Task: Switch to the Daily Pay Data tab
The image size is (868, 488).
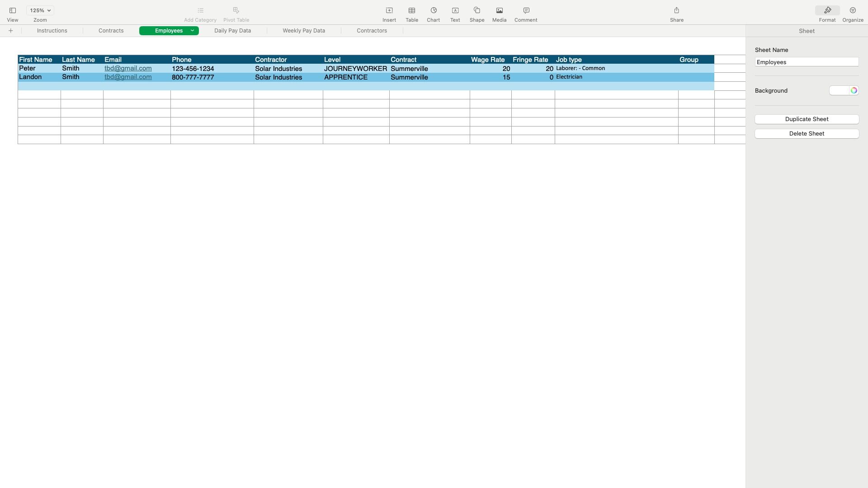Action: click(232, 31)
